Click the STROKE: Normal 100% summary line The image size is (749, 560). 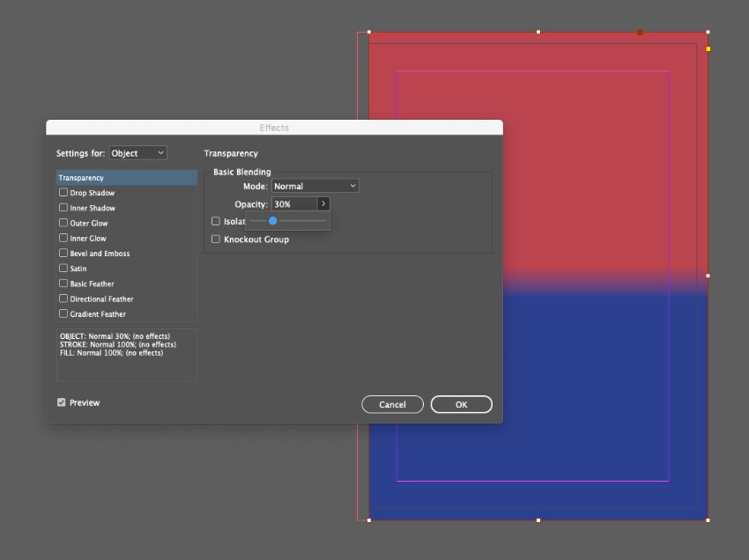click(x=118, y=344)
